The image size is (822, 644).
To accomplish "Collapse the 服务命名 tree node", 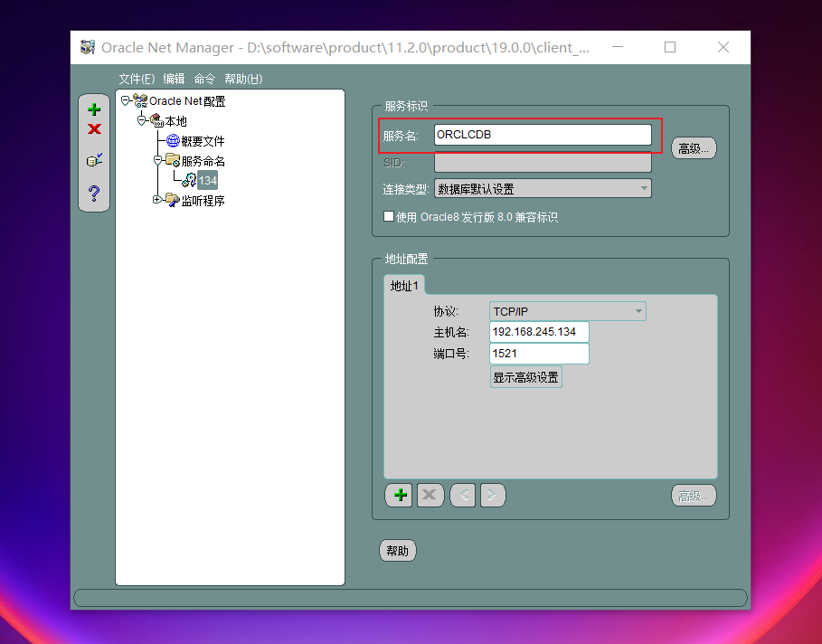I will pos(157,160).
